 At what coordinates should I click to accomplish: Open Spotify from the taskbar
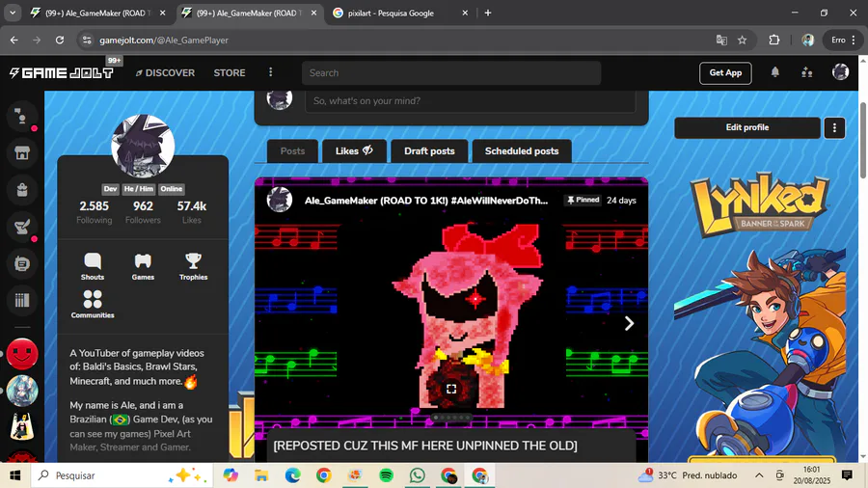[387, 475]
